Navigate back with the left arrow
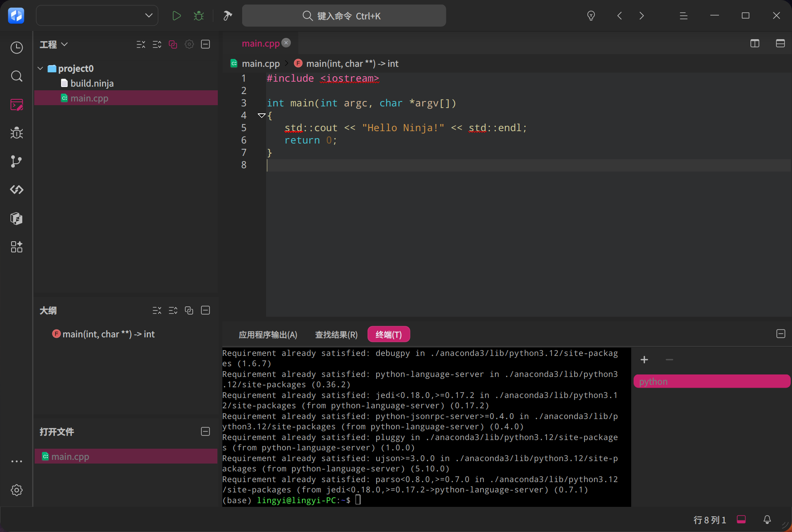This screenshot has height=532, width=792. 620,16
